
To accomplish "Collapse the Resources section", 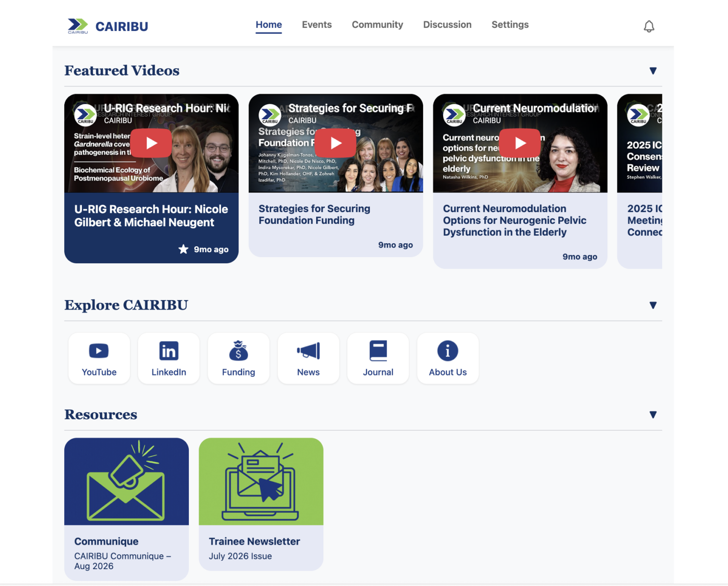I will click(x=653, y=414).
